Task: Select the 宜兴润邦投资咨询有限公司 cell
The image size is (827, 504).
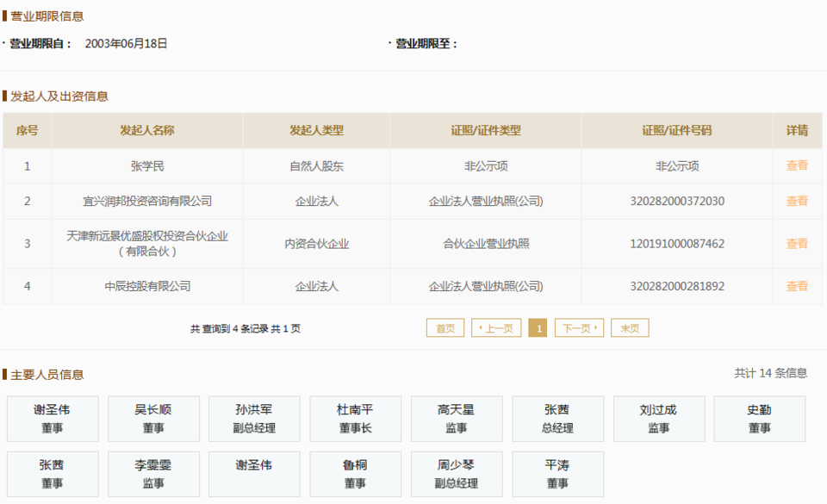Action: click(147, 201)
